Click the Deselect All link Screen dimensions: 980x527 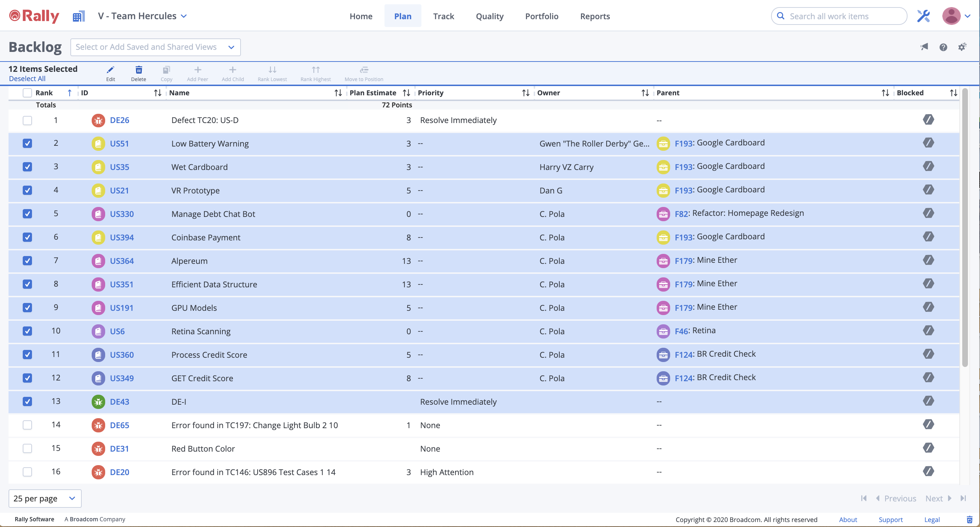[27, 79]
